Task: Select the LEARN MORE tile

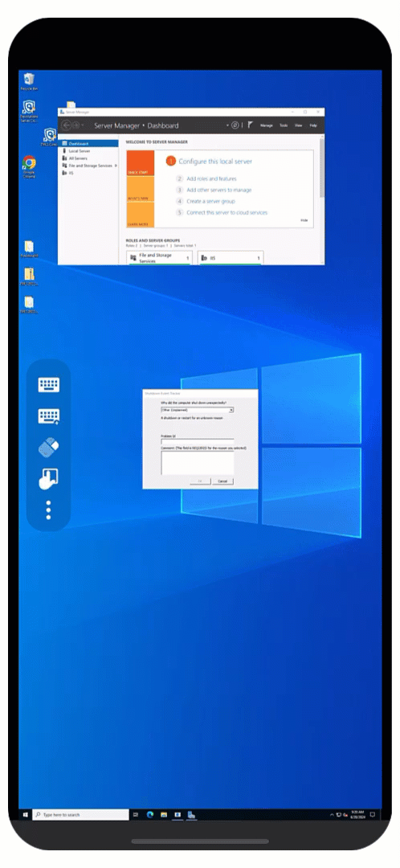Action: [x=141, y=215]
